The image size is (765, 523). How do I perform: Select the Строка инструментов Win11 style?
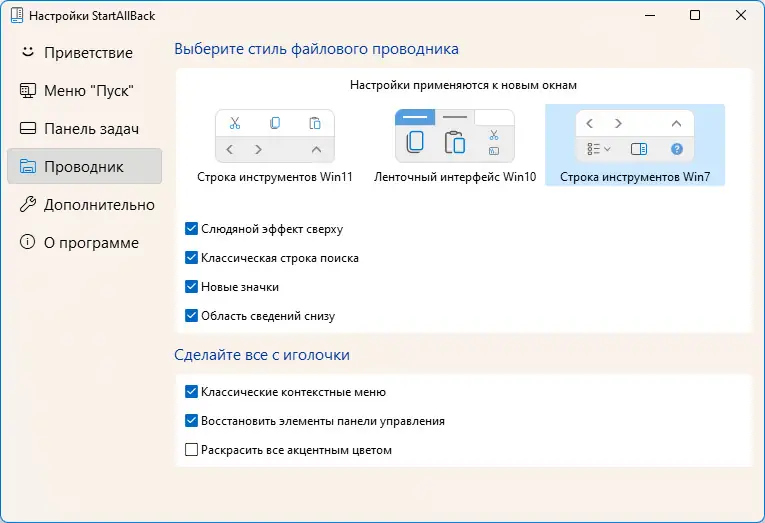(275, 146)
